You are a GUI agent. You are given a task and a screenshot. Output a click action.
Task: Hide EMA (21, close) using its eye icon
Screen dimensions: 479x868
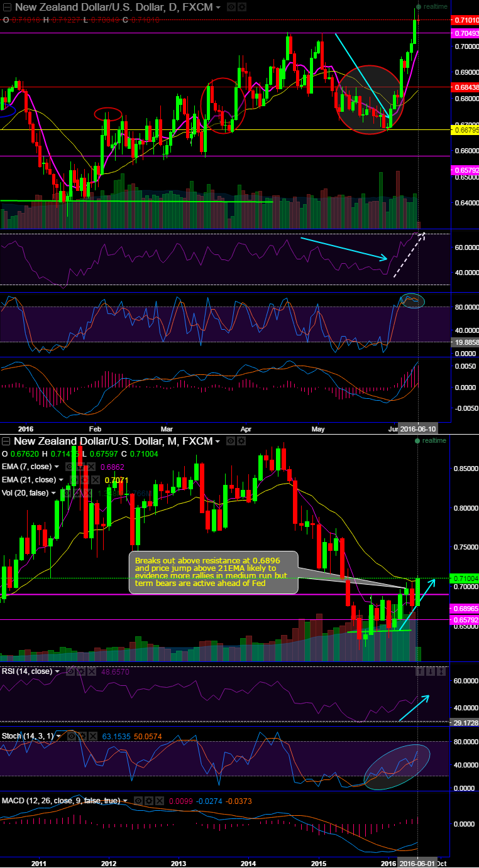(74, 480)
